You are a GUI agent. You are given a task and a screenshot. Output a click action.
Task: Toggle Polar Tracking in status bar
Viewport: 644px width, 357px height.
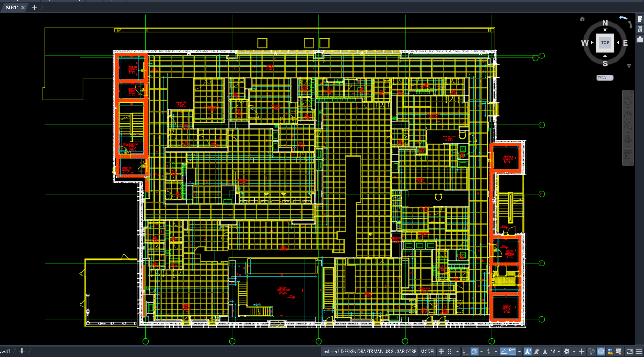click(x=474, y=352)
